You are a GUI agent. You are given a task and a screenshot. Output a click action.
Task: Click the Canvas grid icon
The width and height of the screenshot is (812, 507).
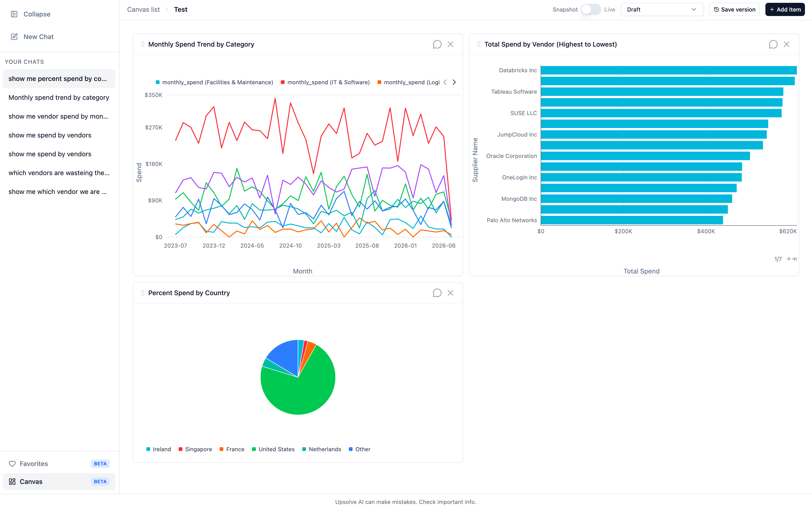coord(12,482)
